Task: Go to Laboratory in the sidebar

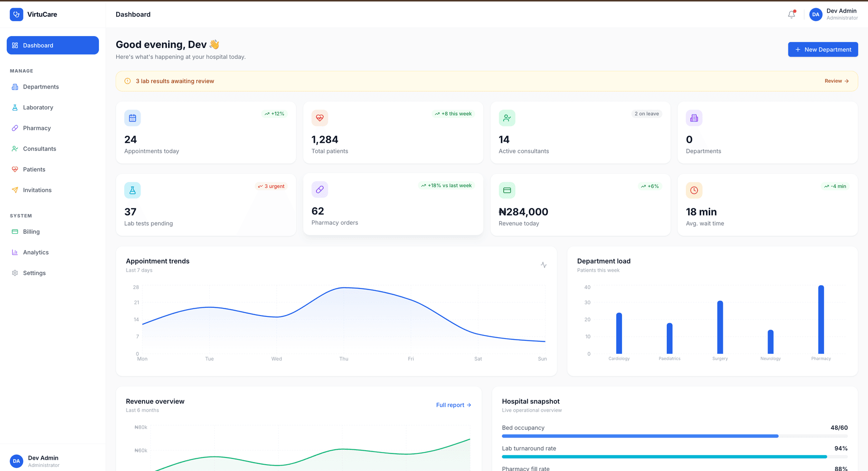Action: (x=52, y=108)
